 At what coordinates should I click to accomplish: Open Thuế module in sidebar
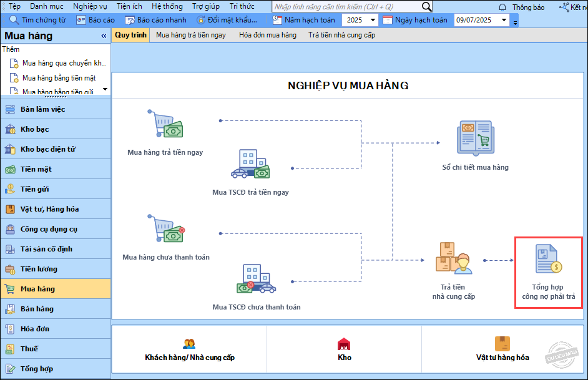(56, 349)
